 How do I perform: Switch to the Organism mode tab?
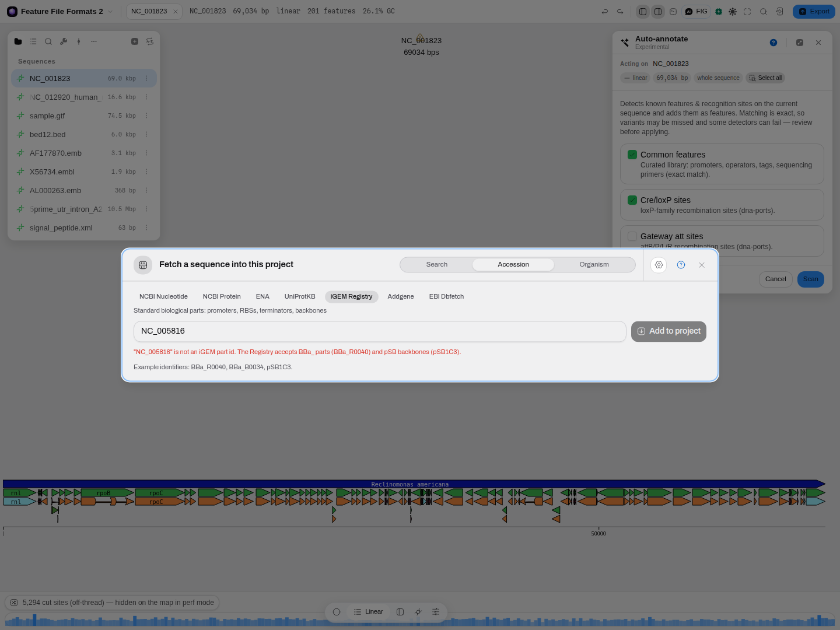tap(594, 265)
